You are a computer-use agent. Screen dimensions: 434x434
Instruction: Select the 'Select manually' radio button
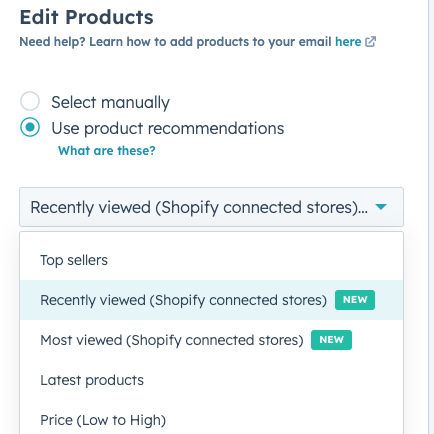click(x=30, y=101)
